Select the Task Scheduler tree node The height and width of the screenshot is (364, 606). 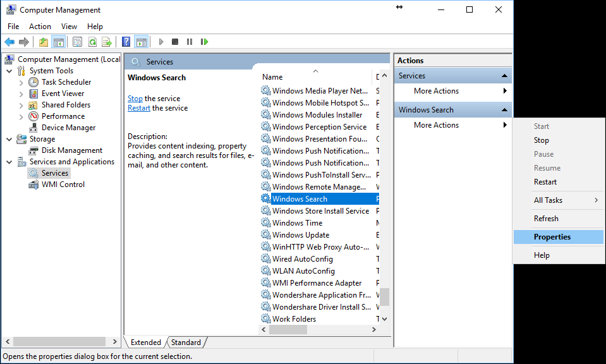point(66,82)
